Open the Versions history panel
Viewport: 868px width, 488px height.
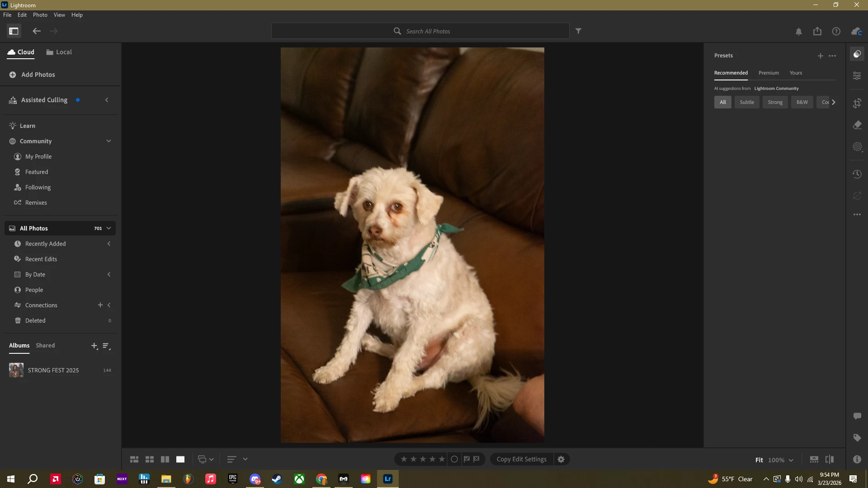coord(857,174)
